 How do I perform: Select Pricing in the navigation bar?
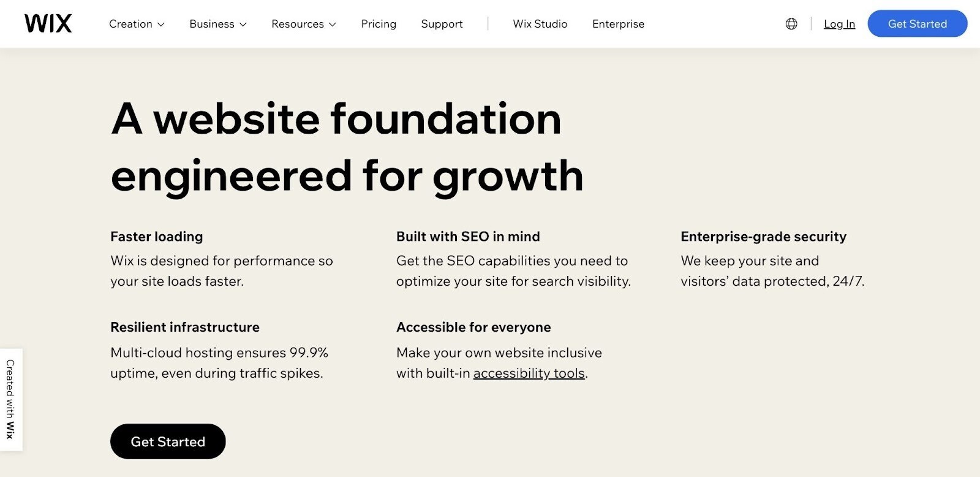(x=379, y=24)
